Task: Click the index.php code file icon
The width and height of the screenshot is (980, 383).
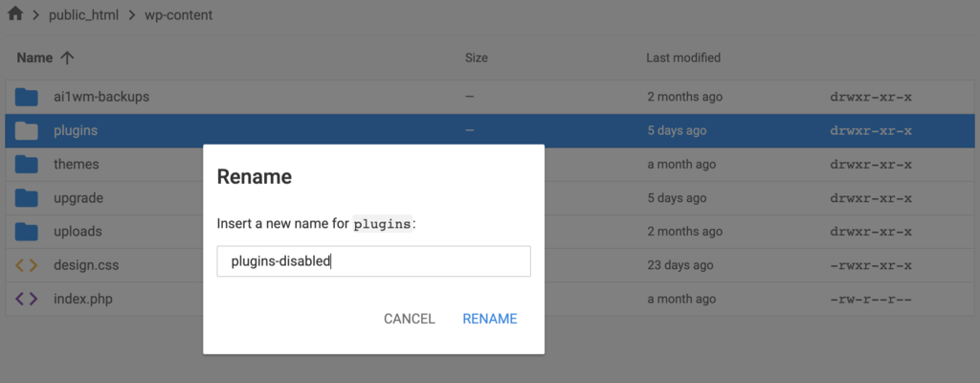Action: [27, 299]
